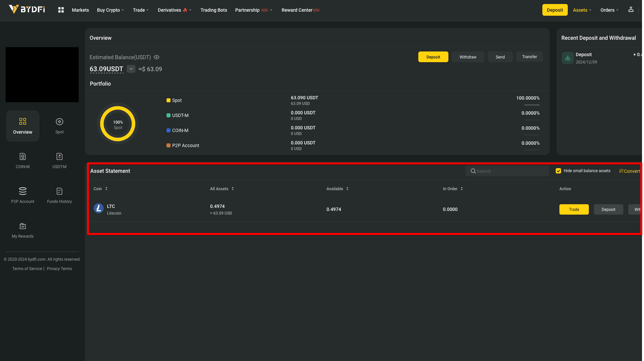The image size is (644, 361).
Task: Click the portfolio donut chart
Action: 118,124
